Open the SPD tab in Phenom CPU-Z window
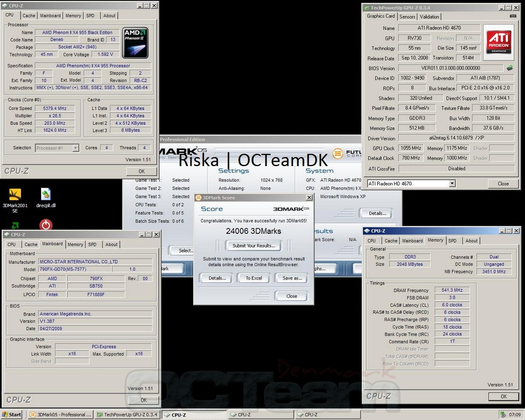Image resolution: width=525 pixels, height=420 pixels. click(90, 16)
